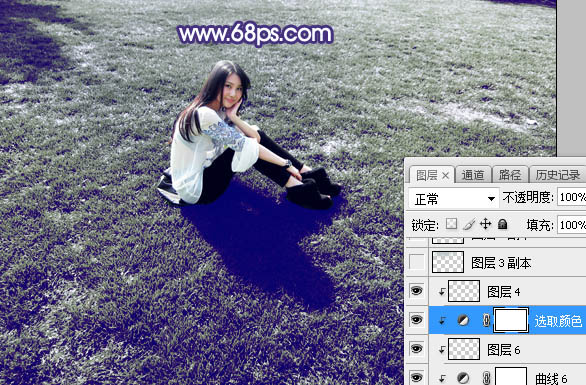Click the lock transparent pixels icon
The width and height of the screenshot is (586, 385).
point(451,224)
